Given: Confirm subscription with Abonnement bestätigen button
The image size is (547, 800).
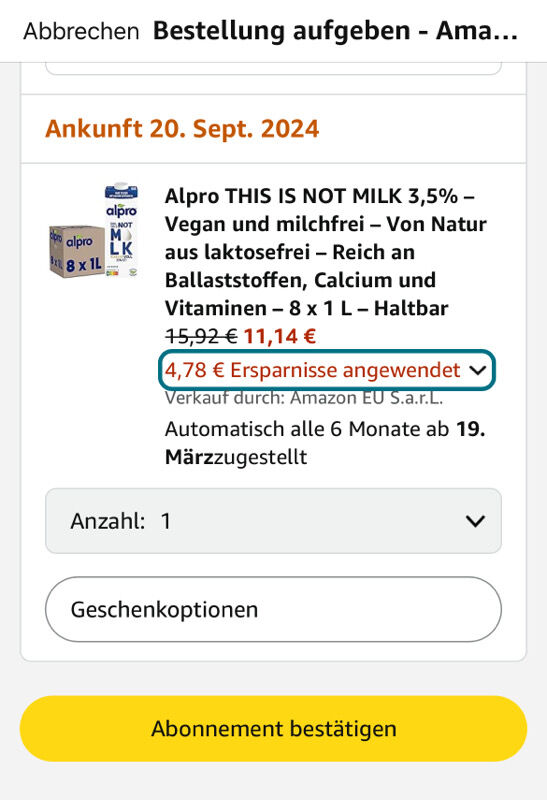Looking at the screenshot, I should click(274, 729).
